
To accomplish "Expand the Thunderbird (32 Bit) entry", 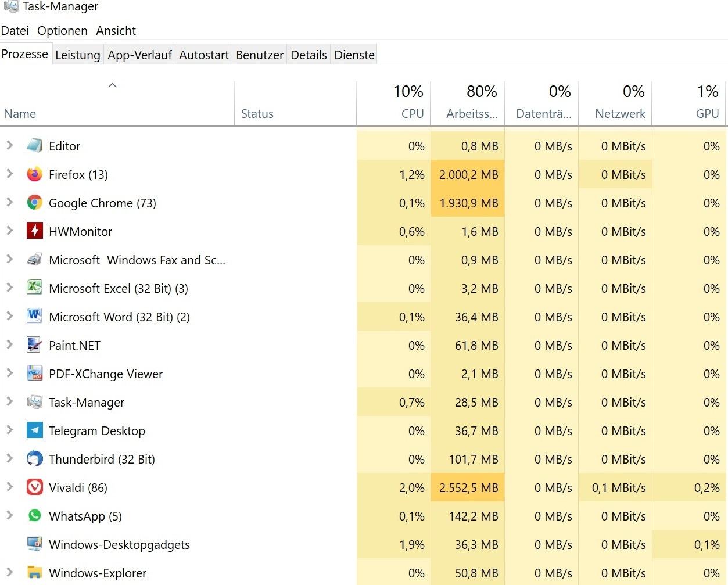I will click(x=9, y=458).
